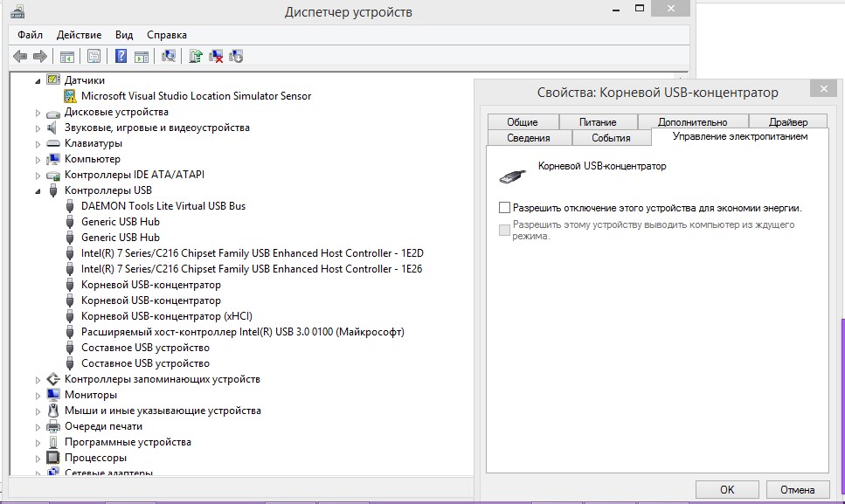This screenshot has height=504, width=845.
Task: Collapse the Контроллеры USB node
Action: (38, 191)
